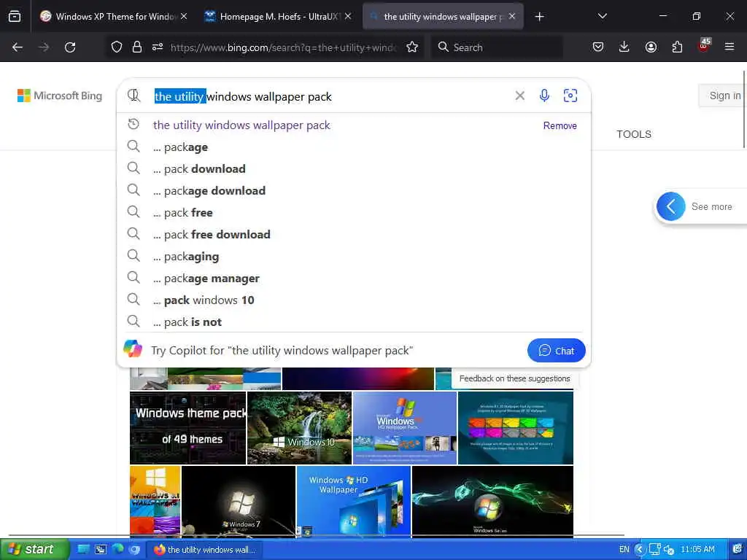Viewport: 747px width, 560px height.
Task: Open the Windows 10 waterfall wallpaper thumbnail
Action: tap(299, 428)
